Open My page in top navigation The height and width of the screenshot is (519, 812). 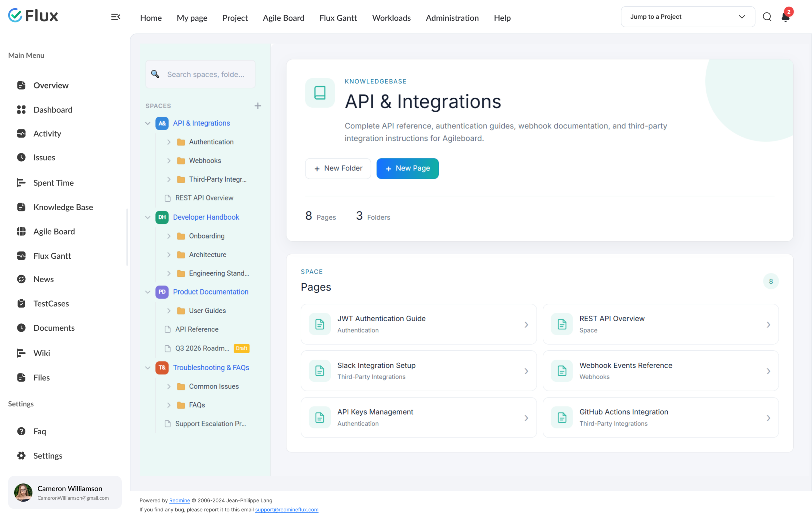click(192, 18)
